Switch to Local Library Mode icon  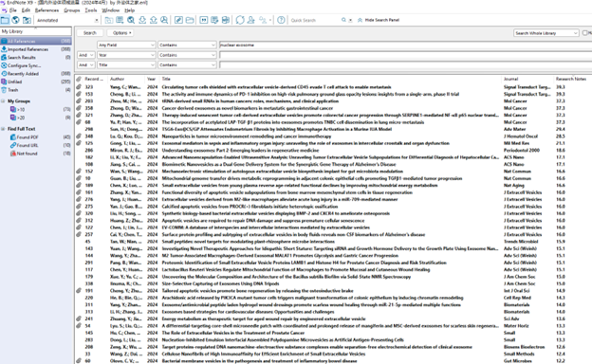tap(5, 20)
